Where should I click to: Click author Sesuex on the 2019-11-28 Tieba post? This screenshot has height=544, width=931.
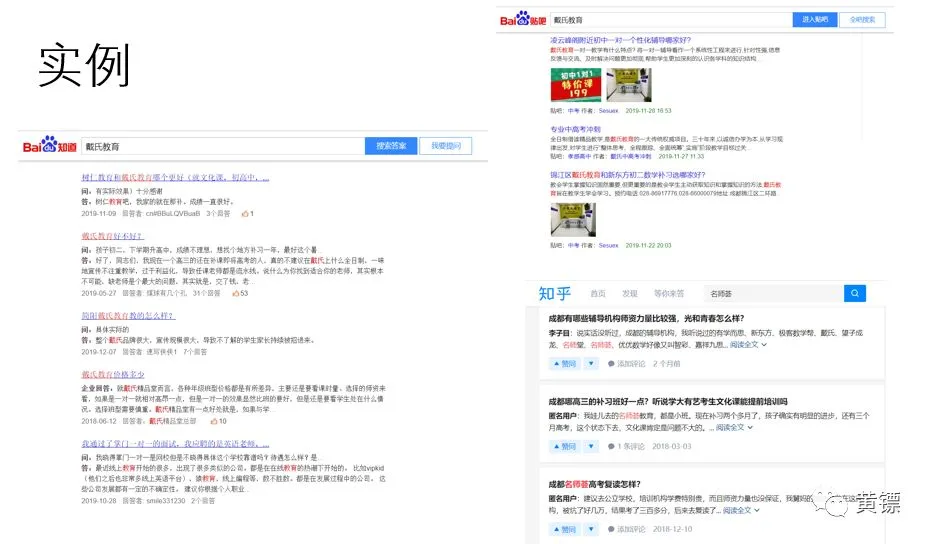tap(608, 110)
